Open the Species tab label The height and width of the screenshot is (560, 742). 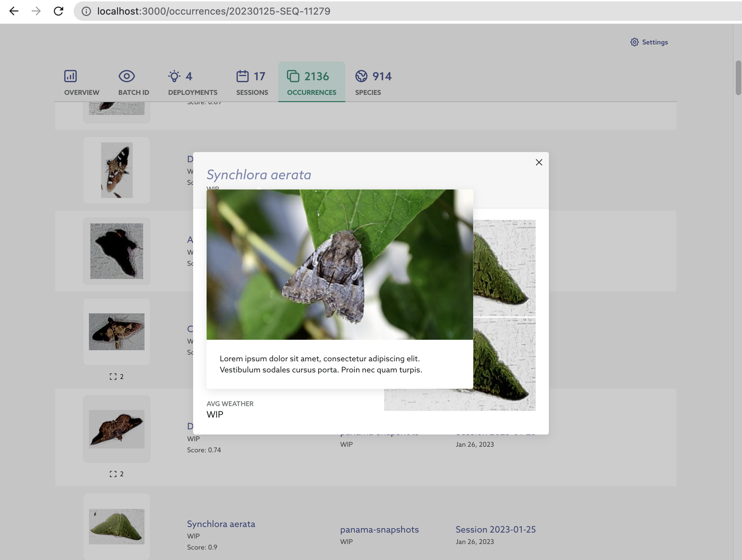(368, 92)
